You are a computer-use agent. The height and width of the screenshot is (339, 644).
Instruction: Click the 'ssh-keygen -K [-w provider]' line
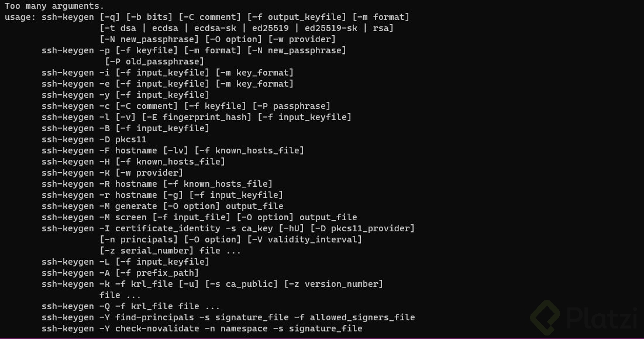point(112,173)
